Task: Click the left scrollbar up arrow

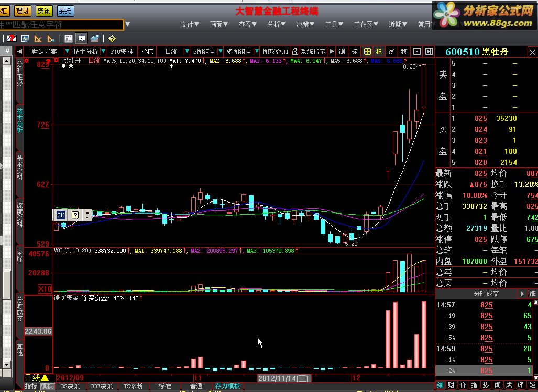Action: pos(6,61)
